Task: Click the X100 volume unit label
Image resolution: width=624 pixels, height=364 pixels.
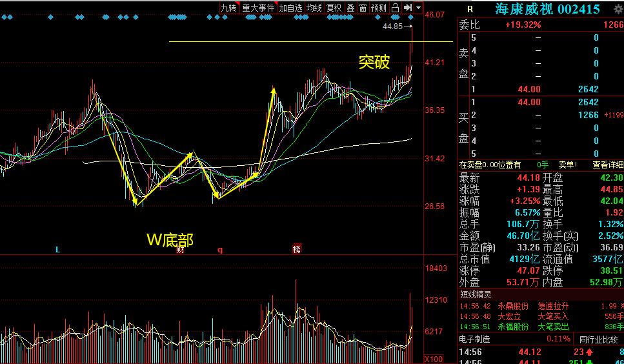Action: click(x=434, y=359)
